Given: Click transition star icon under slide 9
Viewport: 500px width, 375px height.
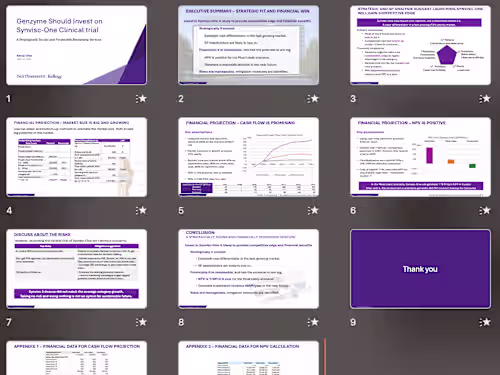Looking at the screenshot, I should [x=485, y=322].
